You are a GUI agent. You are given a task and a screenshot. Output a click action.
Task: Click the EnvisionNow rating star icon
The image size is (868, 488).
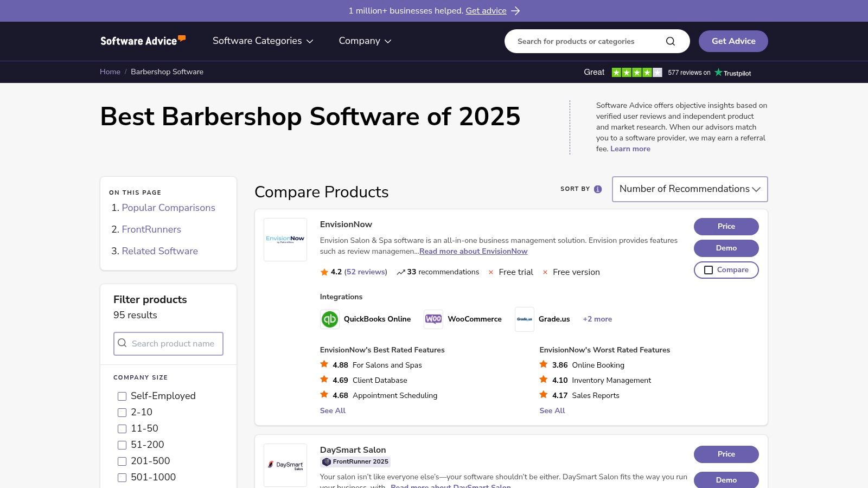coord(324,272)
